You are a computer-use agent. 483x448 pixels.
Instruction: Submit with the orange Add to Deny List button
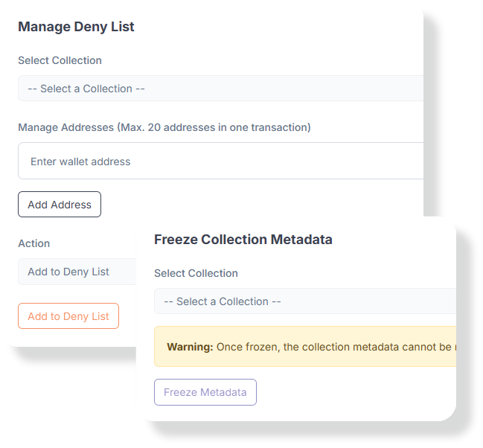68,316
